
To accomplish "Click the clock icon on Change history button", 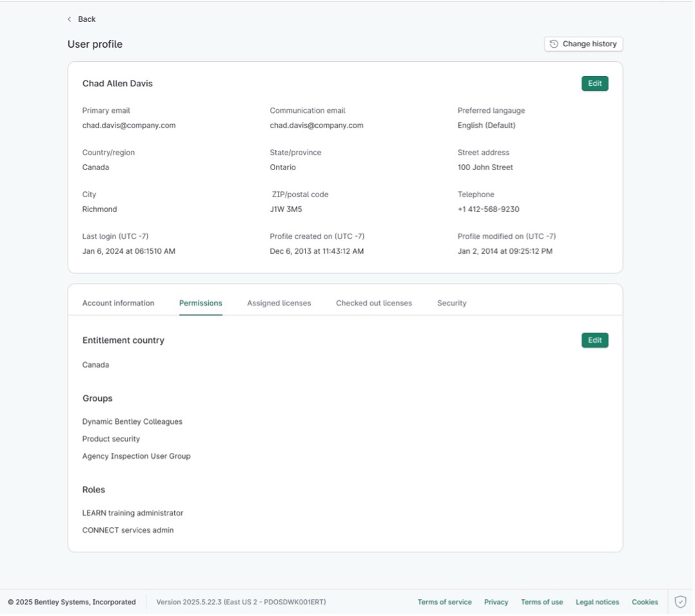I will 553,44.
